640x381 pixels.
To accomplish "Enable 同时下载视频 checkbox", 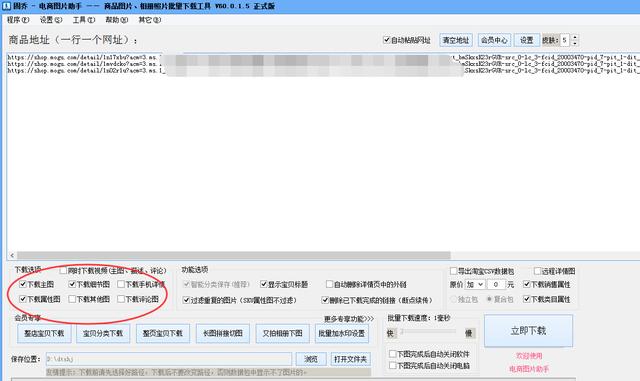I will 63,270.
